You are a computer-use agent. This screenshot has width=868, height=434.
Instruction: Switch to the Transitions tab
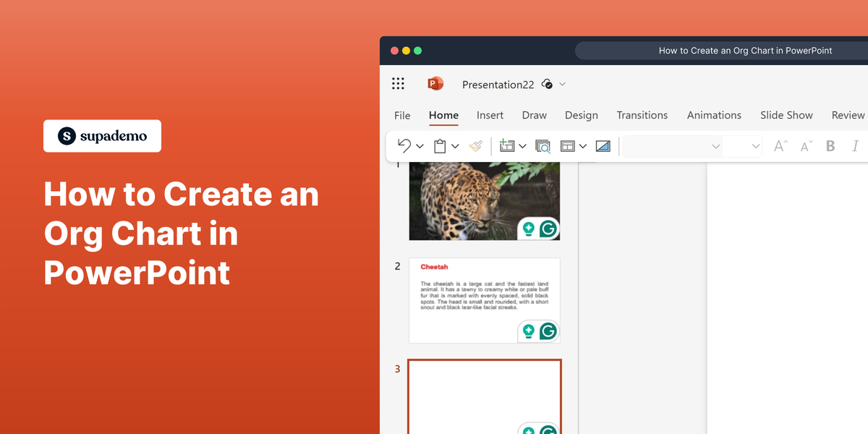(642, 115)
